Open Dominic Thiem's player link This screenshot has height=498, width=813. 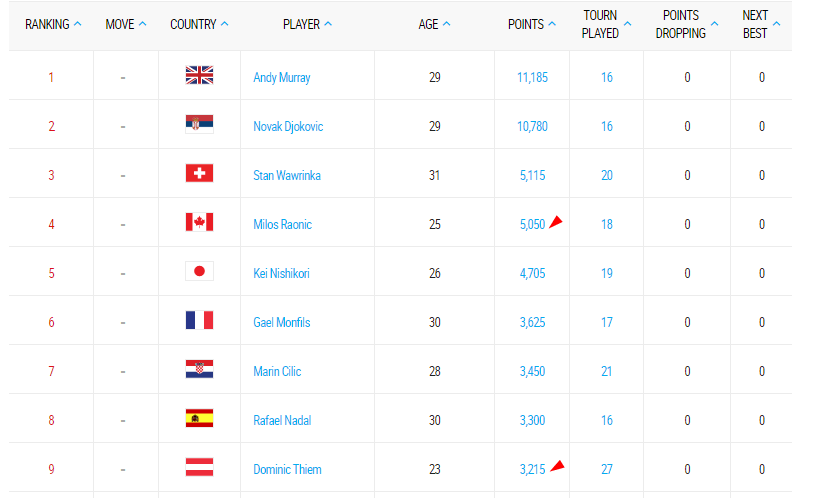click(x=287, y=469)
